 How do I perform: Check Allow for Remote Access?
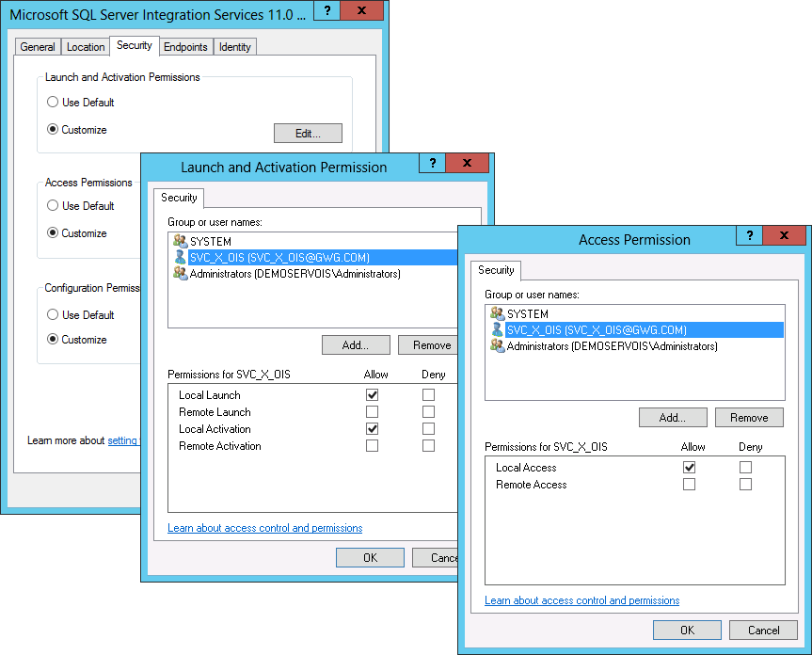click(x=690, y=484)
